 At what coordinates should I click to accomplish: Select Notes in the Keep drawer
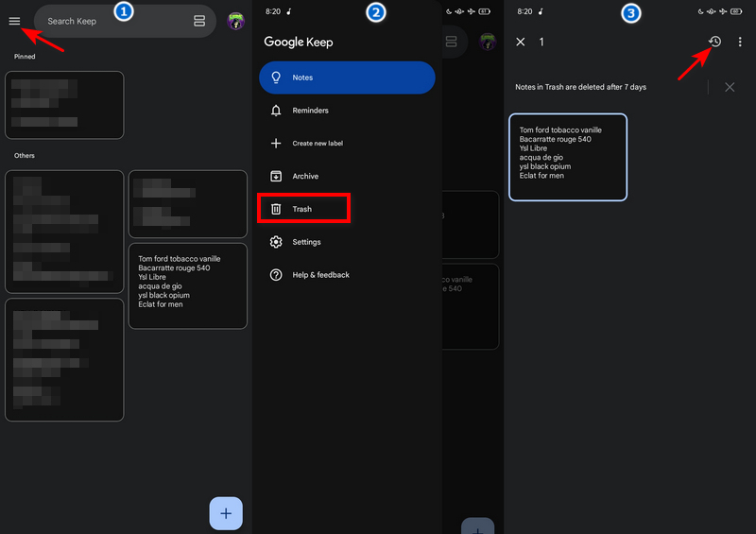(x=347, y=78)
